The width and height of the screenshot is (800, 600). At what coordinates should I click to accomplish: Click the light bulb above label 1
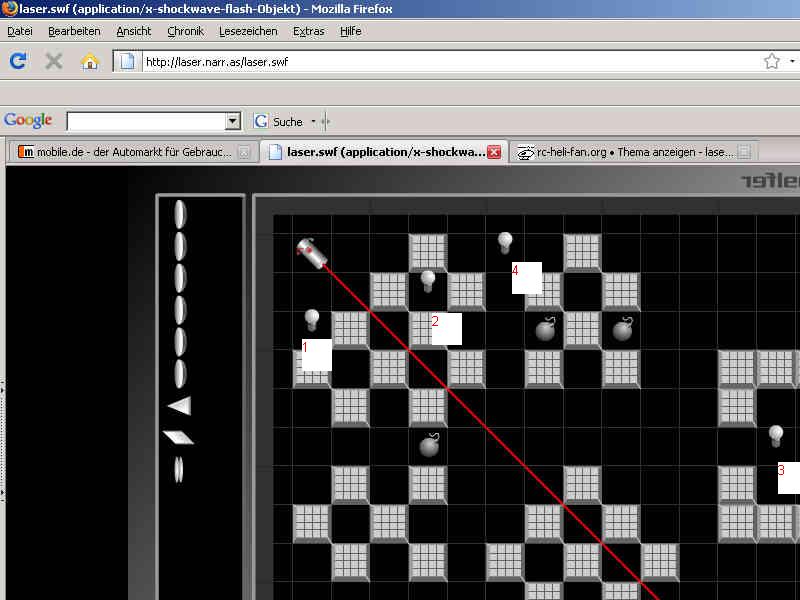click(x=312, y=320)
